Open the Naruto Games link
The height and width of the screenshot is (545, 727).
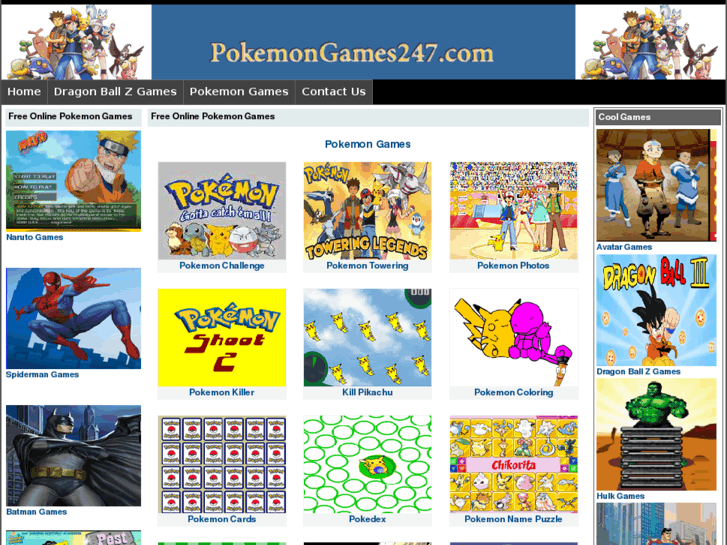pos(35,237)
